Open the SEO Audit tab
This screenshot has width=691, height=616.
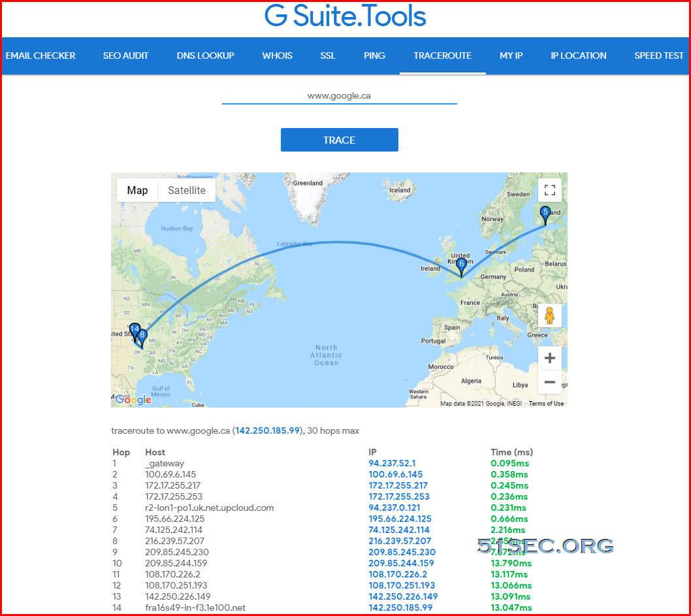pyautogui.click(x=125, y=56)
